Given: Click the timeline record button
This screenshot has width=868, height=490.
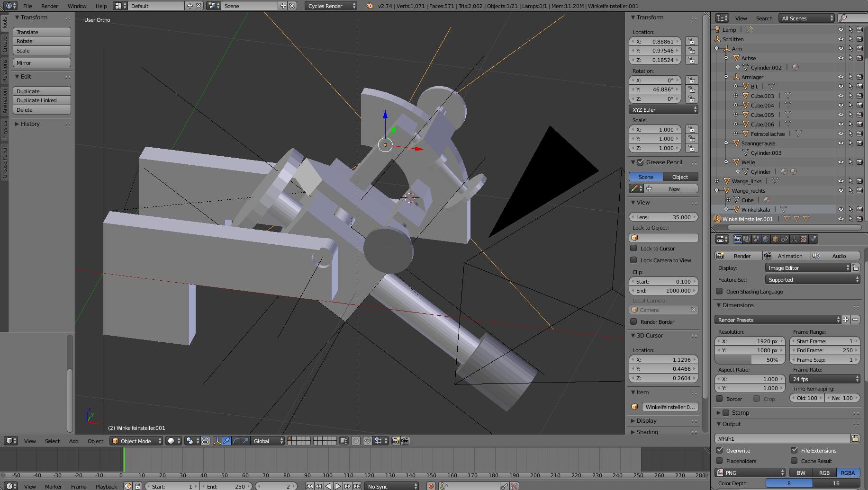Looking at the screenshot, I should coord(431,486).
